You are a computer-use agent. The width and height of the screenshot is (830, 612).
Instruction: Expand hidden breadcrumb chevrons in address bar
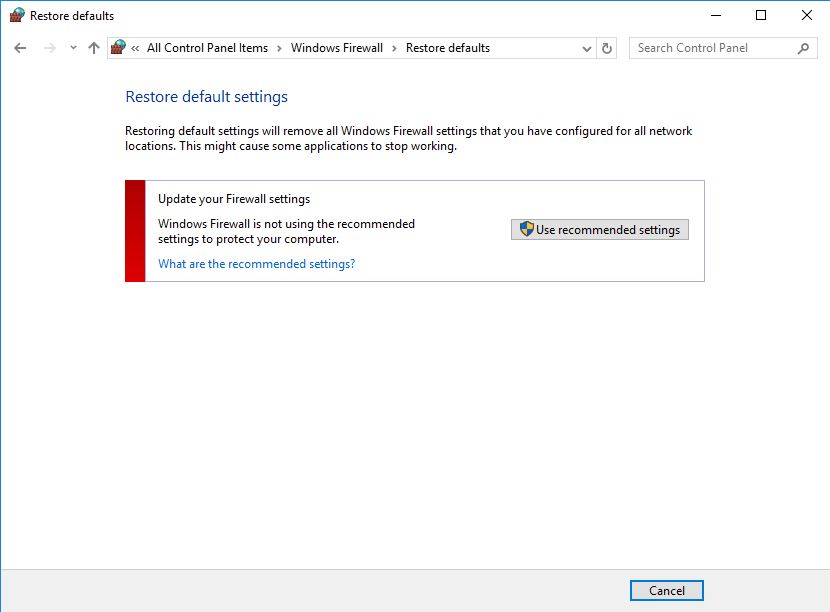(135, 48)
